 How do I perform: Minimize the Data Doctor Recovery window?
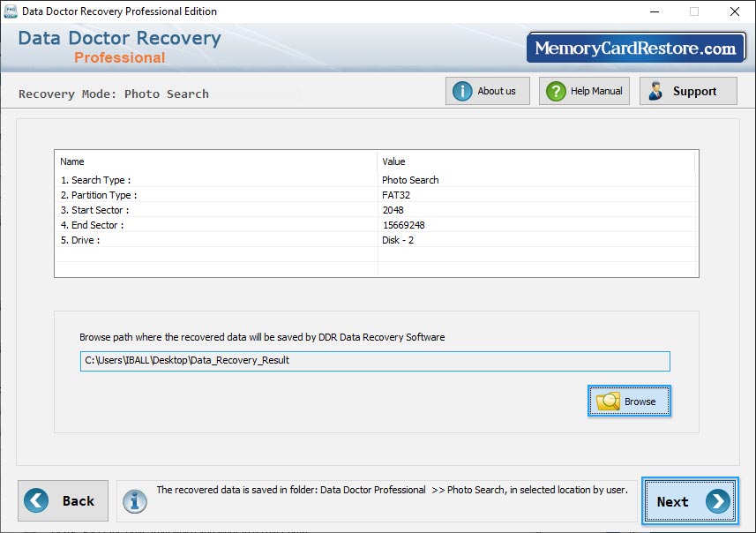point(655,11)
